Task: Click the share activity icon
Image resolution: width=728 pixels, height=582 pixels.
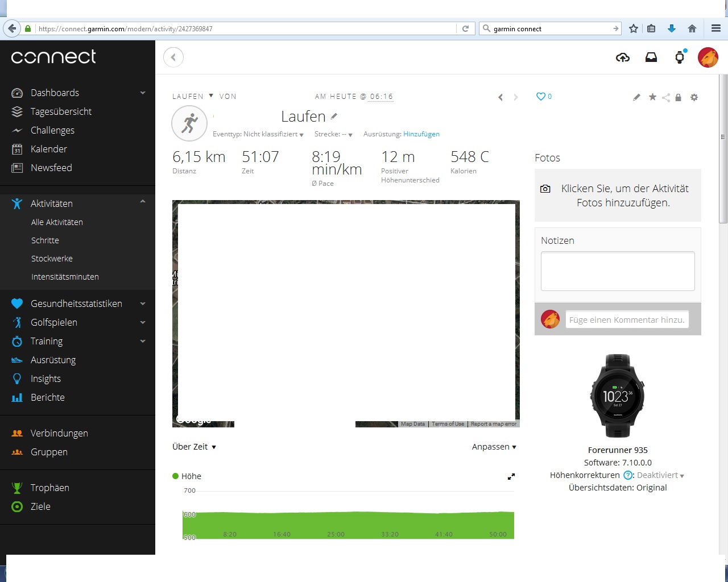Action: [666, 98]
